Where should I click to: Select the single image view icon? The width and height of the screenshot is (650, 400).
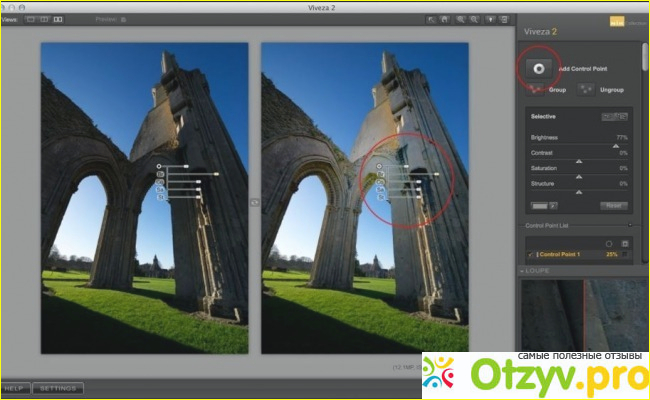click(x=29, y=19)
